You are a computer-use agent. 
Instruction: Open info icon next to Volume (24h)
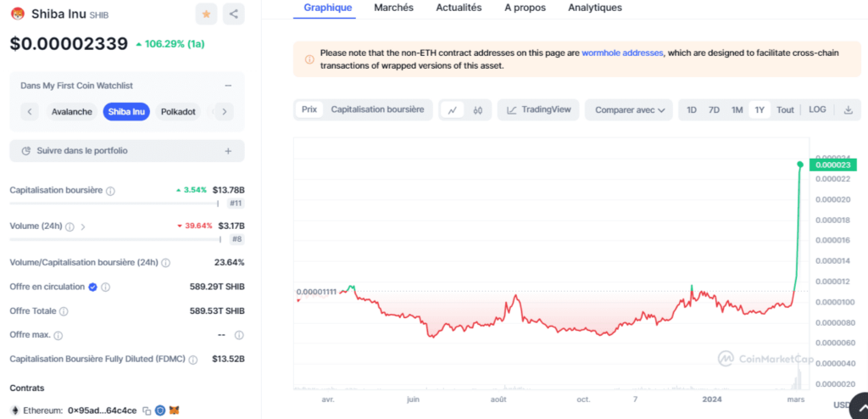[x=70, y=226]
